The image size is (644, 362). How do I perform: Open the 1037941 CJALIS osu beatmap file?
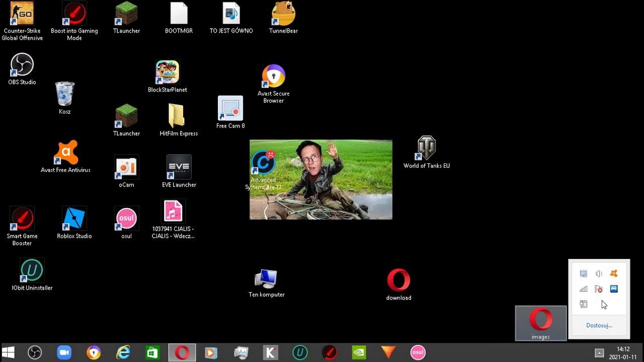(x=173, y=220)
